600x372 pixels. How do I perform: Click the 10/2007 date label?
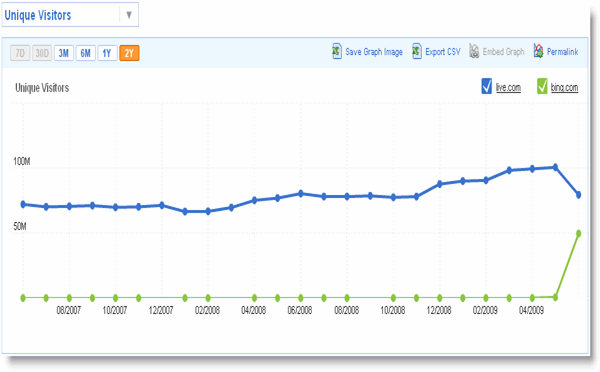(115, 310)
